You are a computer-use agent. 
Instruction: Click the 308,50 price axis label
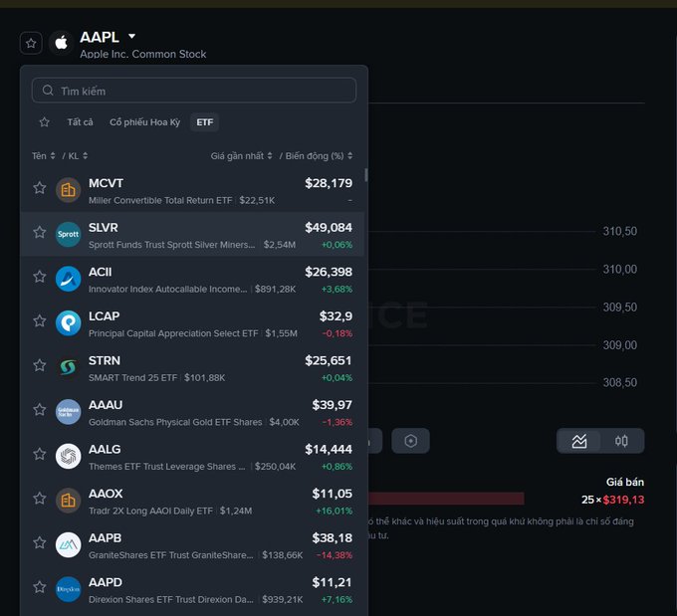(x=619, y=382)
